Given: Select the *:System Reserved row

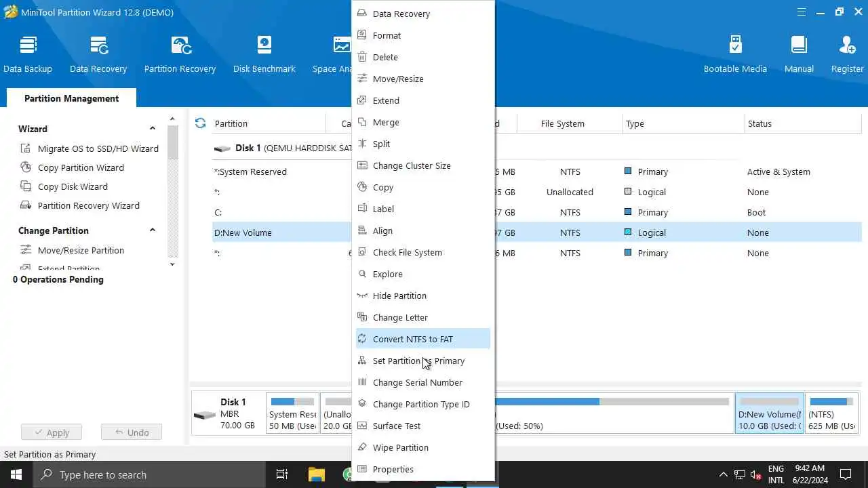Looking at the screenshot, I should pyautogui.click(x=537, y=171).
